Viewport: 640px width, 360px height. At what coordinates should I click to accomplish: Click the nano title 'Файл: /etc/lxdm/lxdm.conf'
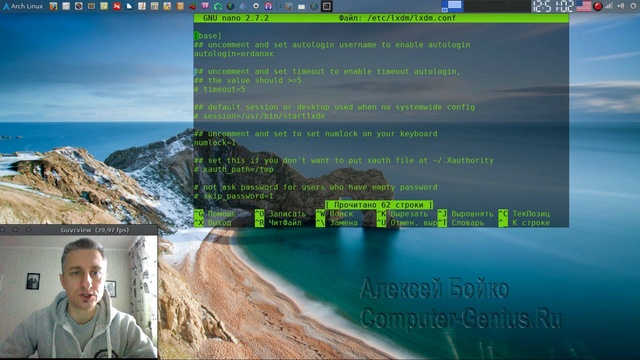397,18
